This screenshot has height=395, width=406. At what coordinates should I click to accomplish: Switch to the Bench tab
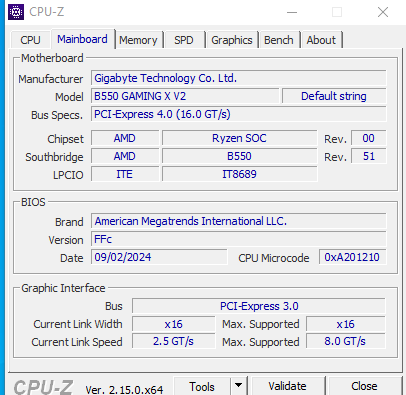pyautogui.click(x=279, y=40)
